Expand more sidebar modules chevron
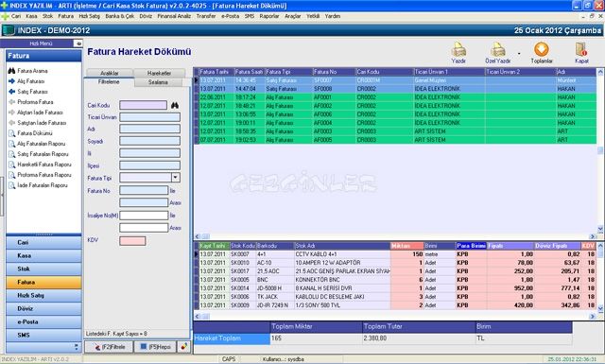The width and height of the screenshot is (605, 364). pyautogui.click(x=76, y=347)
